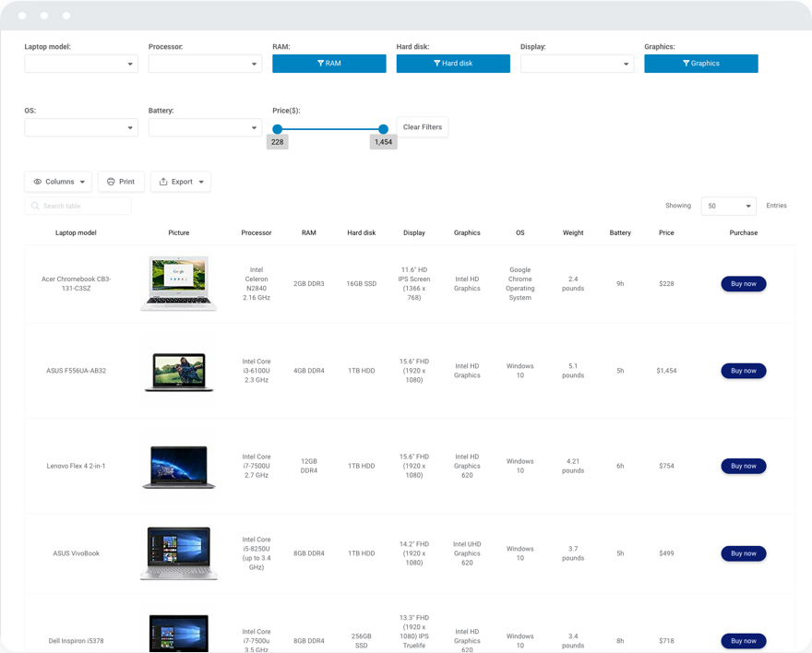Viewport: 812px width, 653px height.
Task: Click the eye icon on Columns button
Action: pyautogui.click(x=37, y=182)
